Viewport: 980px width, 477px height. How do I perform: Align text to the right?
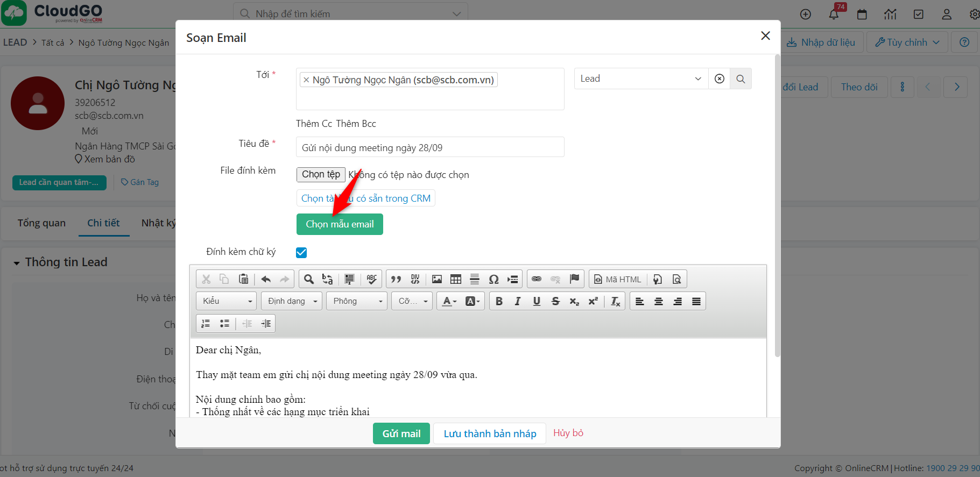click(677, 301)
